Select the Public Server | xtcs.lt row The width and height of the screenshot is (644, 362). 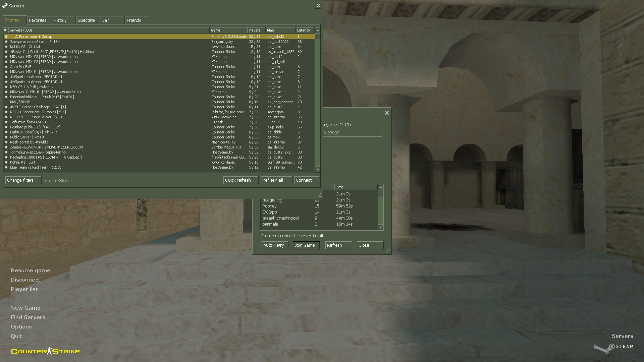159,137
